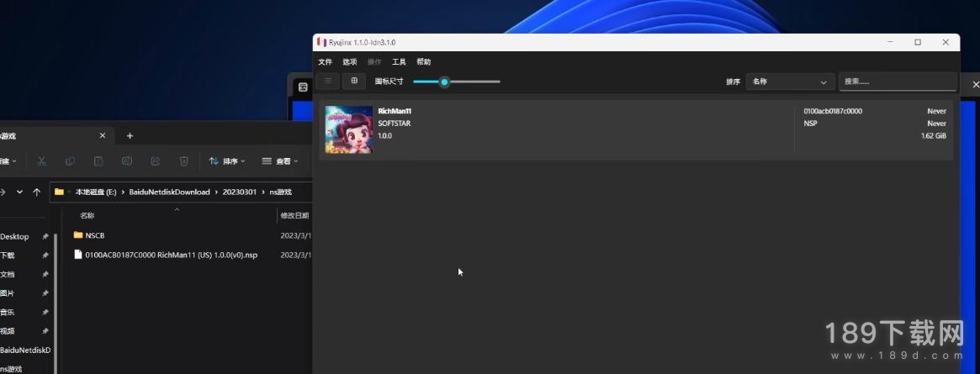This screenshot has width=980, height=374.
Task: Open the 查看 view dropdown in Explorer
Action: point(280,161)
